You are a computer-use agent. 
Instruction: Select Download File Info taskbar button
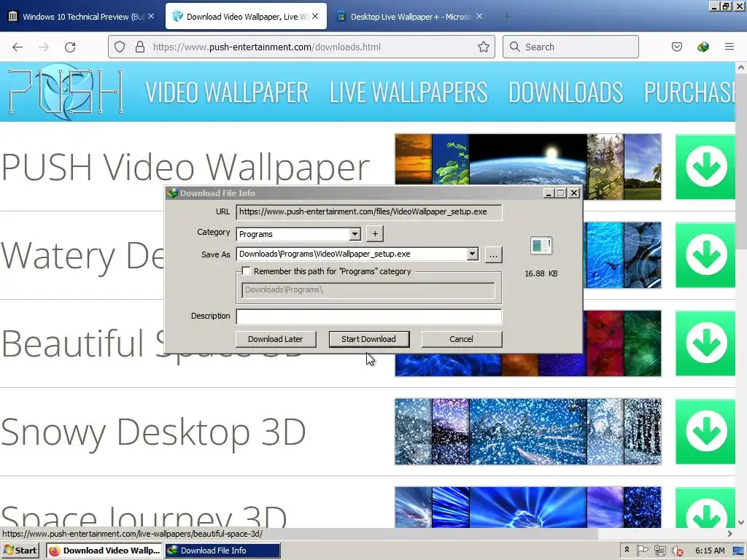[222, 551]
